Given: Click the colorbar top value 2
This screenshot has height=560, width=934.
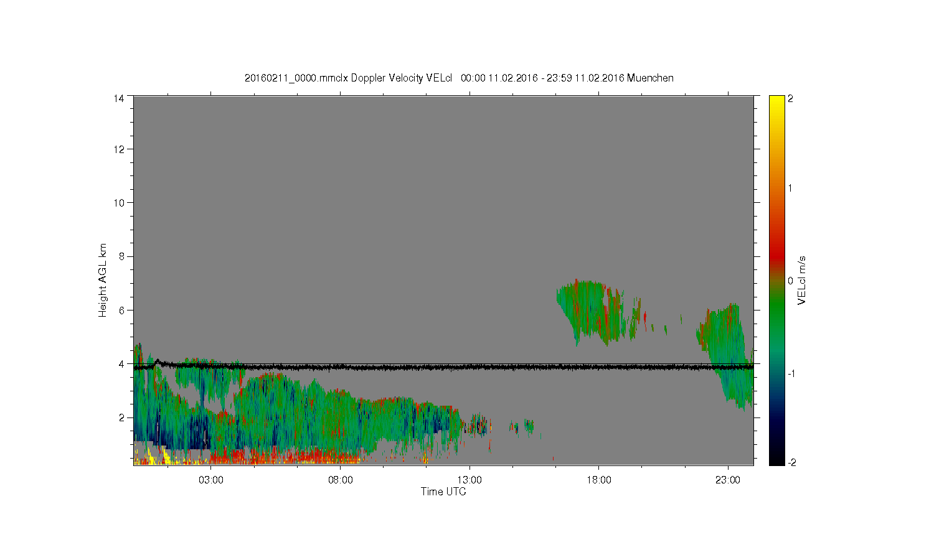Looking at the screenshot, I should [x=791, y=99].
